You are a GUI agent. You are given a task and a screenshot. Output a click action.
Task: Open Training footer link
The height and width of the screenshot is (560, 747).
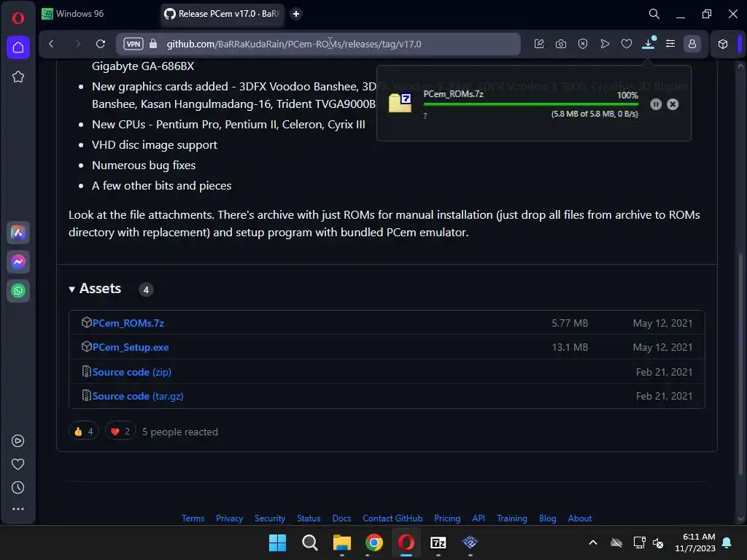(x=511, y=518)
